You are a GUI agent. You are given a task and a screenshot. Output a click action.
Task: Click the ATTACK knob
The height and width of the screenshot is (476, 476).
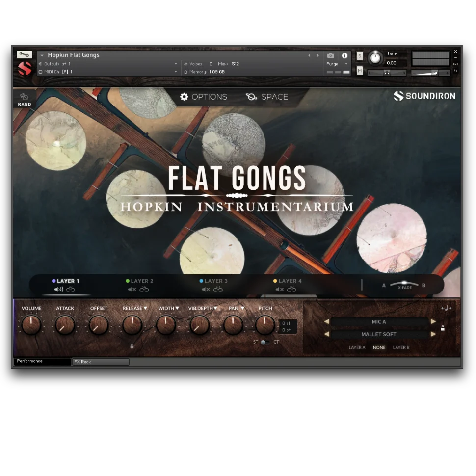click(65, 325)
